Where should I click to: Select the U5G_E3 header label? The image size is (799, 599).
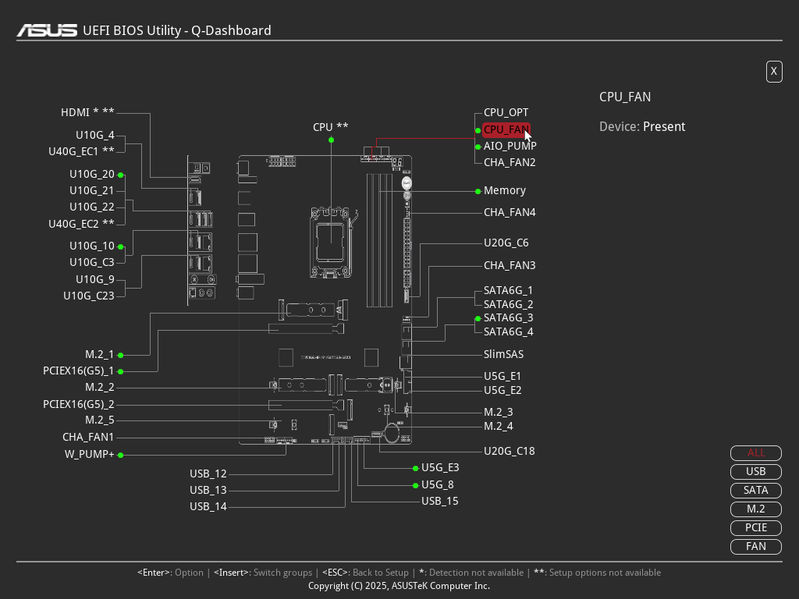(440, 468)
